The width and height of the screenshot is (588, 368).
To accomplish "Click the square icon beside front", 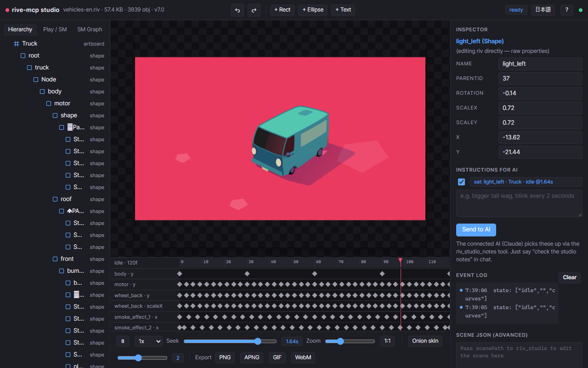I will point(55,259).
